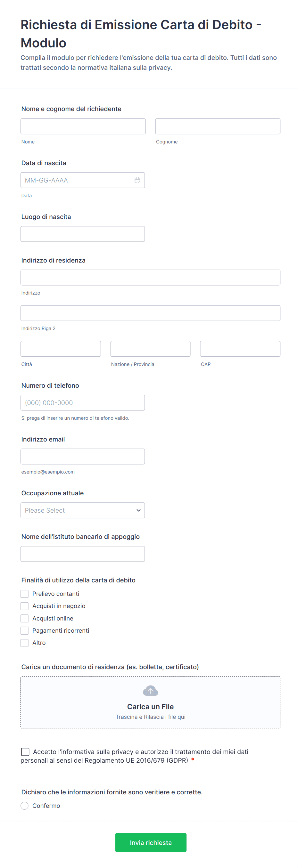The image size is (298, 868).
Task: Tick the Acquisti in negozio option
Action: point(25,606)
